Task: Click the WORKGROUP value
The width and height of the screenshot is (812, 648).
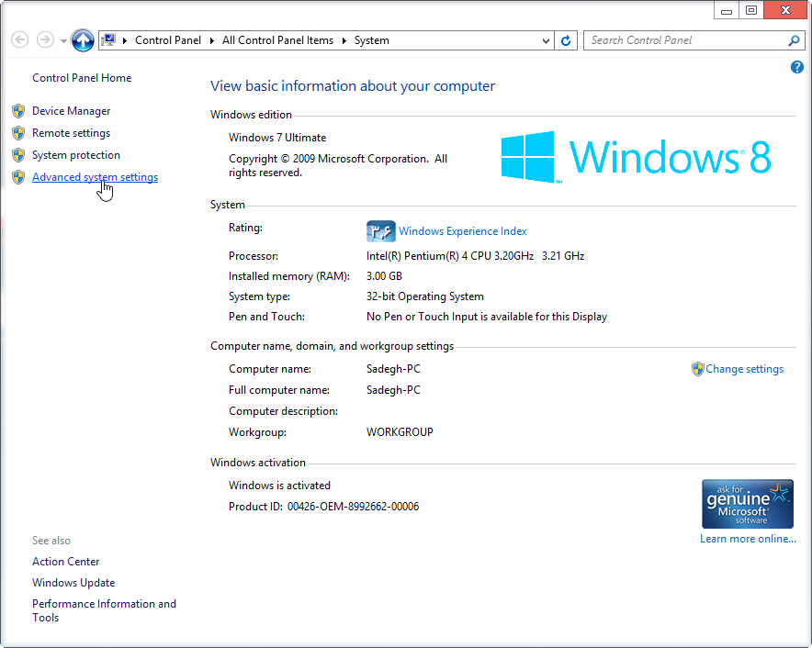Action: tap(400, 431)
